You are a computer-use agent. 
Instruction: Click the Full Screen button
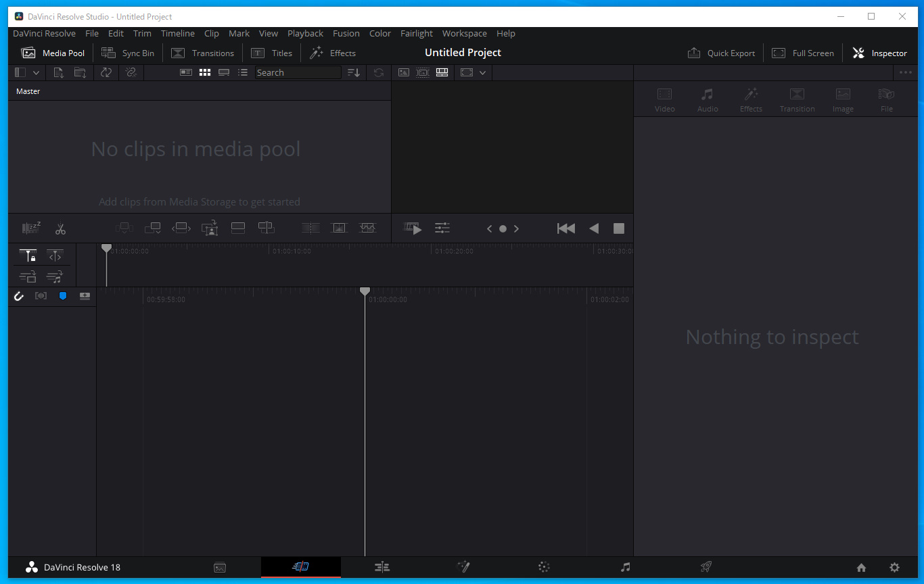803,52
